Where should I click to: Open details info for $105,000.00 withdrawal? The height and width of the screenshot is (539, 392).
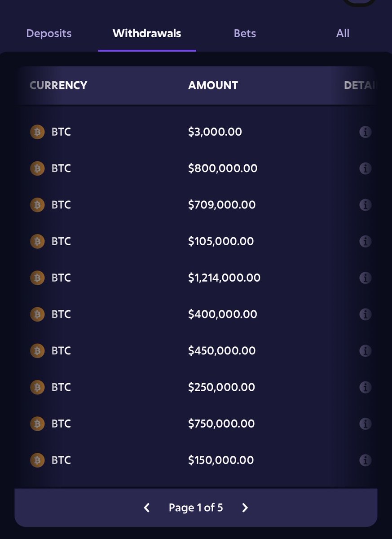[366, 241]
